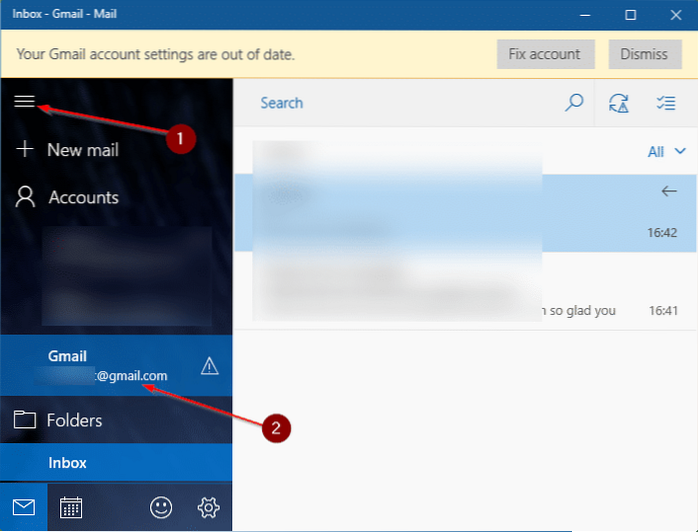Click into the Search field
698x532 pixels.
click(x=400, y=103)
